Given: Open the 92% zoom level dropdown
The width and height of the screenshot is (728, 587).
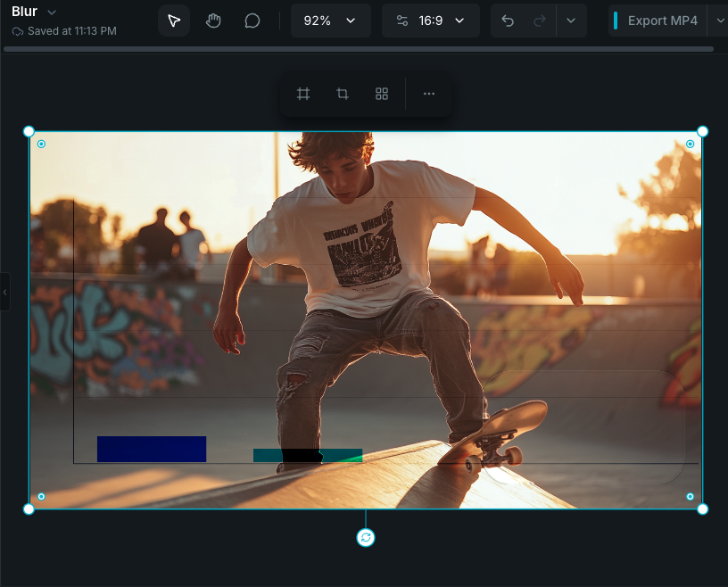Looking at the screenshot, I should 330,20.
